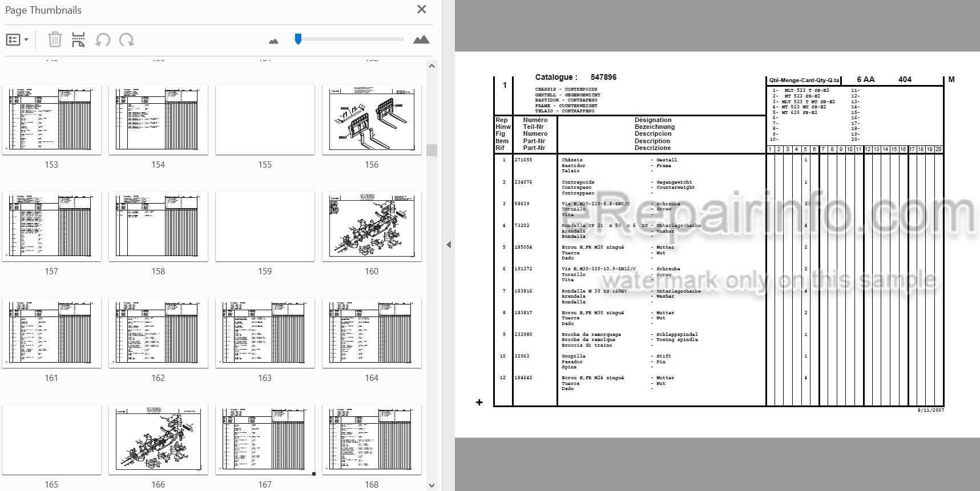
Task: Open the thumbnail options menu dropdown
Action: (x=17, y=40)
